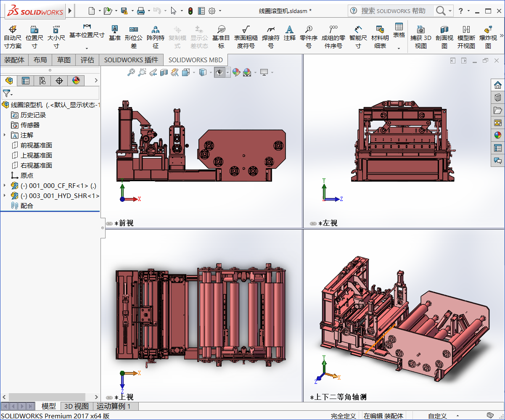The width and height of the screenshot is (505, 420).
Task: Click Zoom to Area magnifier icon
Action: click(x=142, y=72)
